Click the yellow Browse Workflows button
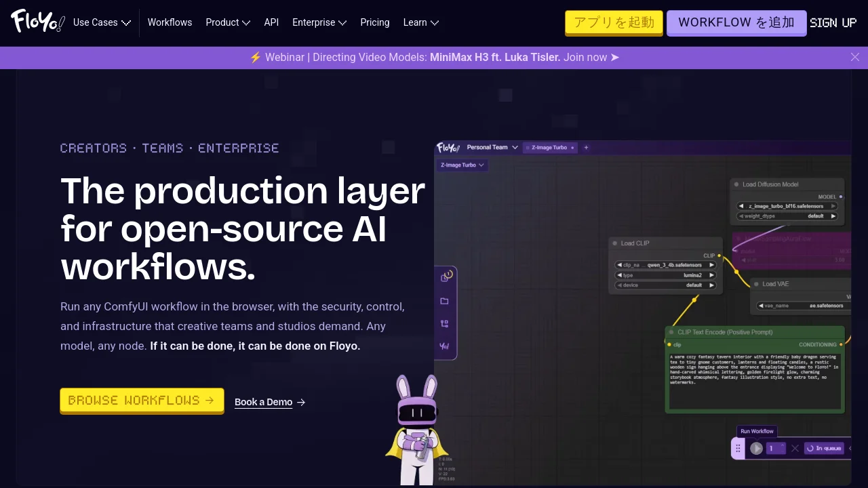 click(142, 400)
